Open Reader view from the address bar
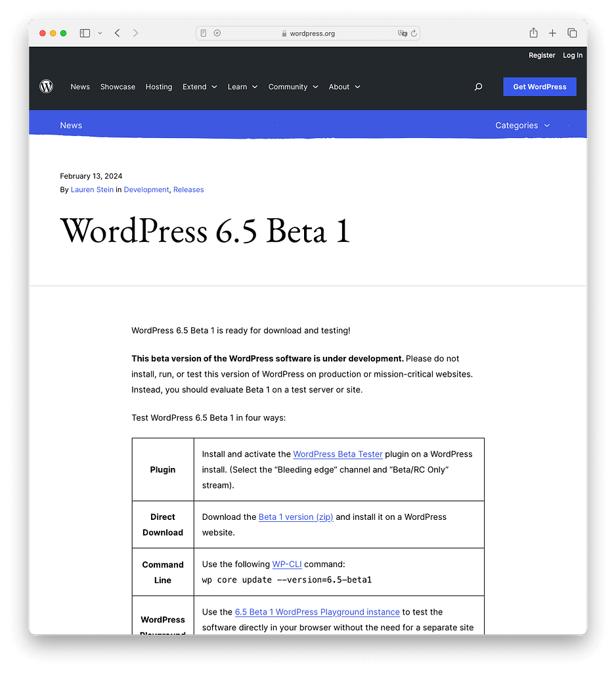This screenshot has width=616, height=673. (204, 33)
